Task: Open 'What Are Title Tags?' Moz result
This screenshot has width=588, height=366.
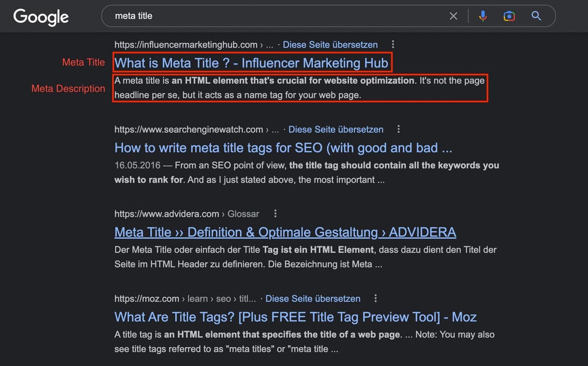Action: [x=295, y=317]
